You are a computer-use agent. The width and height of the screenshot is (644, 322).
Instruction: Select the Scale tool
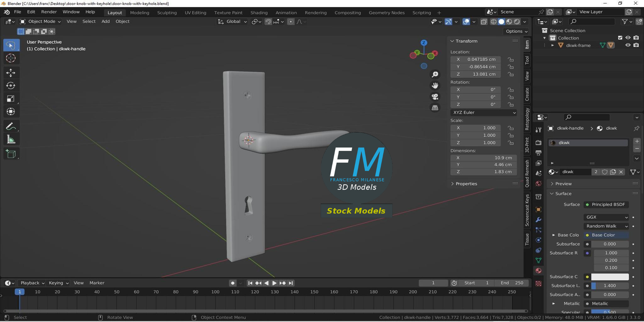[11, 98]
